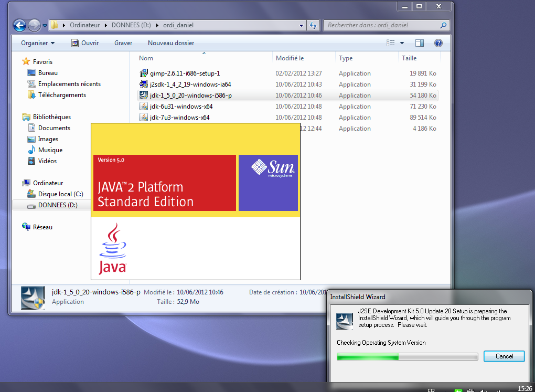Click the search field for ordi_daniel
535x392 pixels.
pos(383,25)
